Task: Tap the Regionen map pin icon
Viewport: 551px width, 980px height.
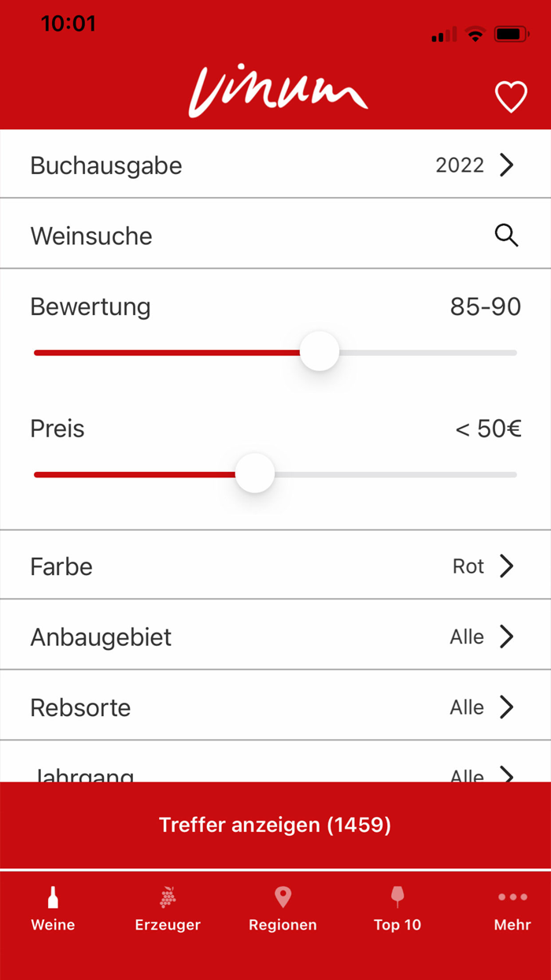Action: click(x=282, y=895)
